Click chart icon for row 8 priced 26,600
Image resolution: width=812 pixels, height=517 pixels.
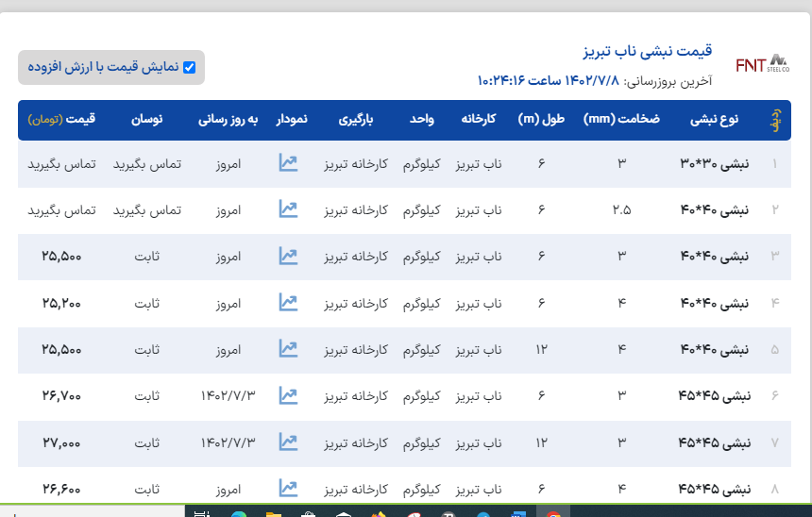pos(288,488)
